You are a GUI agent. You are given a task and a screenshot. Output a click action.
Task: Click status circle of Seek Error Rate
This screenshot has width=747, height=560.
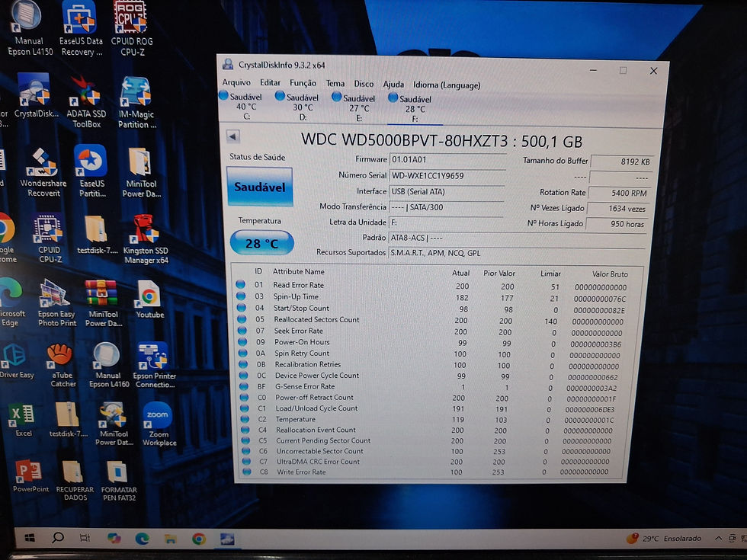242,331
